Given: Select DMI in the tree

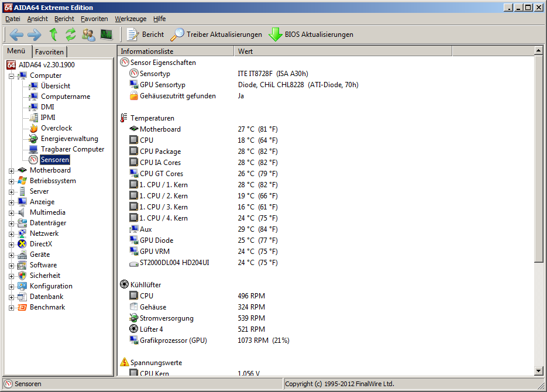Looking at the screenshot, I should [47, 107].
